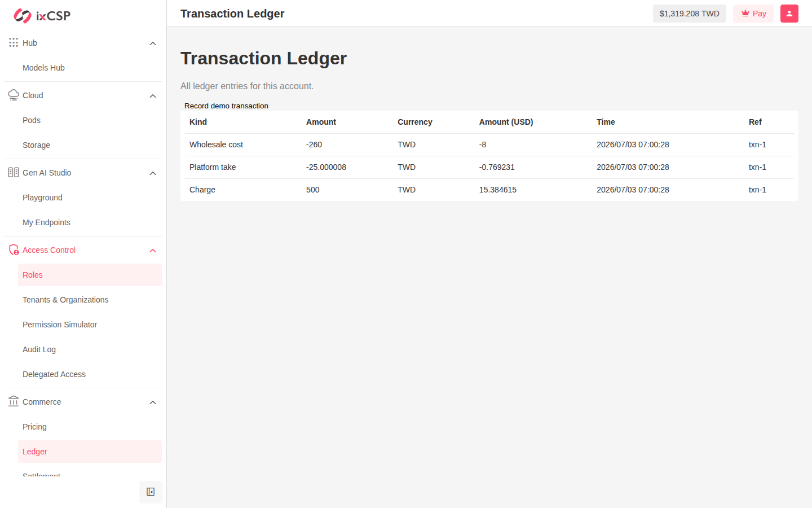This screenshot has width=812, height=508.
Task: Click the Hub grid icon
Action: (14, 42)
